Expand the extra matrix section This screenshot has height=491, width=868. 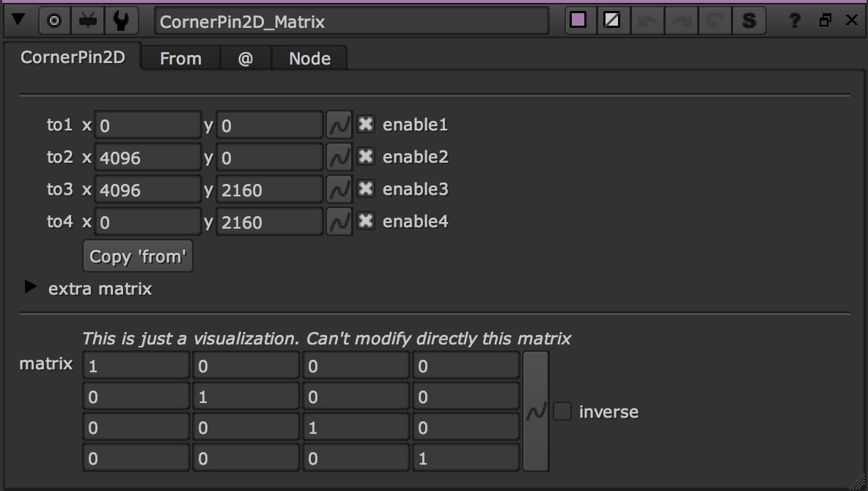pos(30,287)
